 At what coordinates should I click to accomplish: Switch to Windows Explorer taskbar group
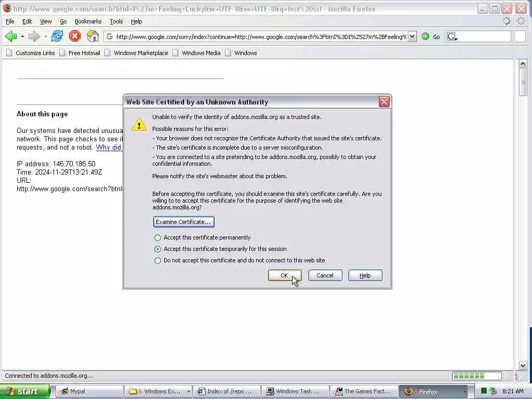pyautogui.click(x=158, y=391)
